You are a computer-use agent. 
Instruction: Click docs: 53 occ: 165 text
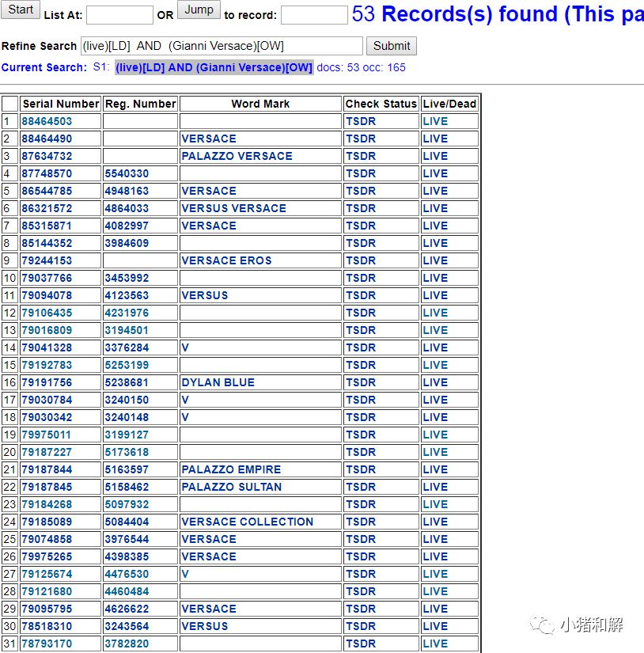[361, 67]
